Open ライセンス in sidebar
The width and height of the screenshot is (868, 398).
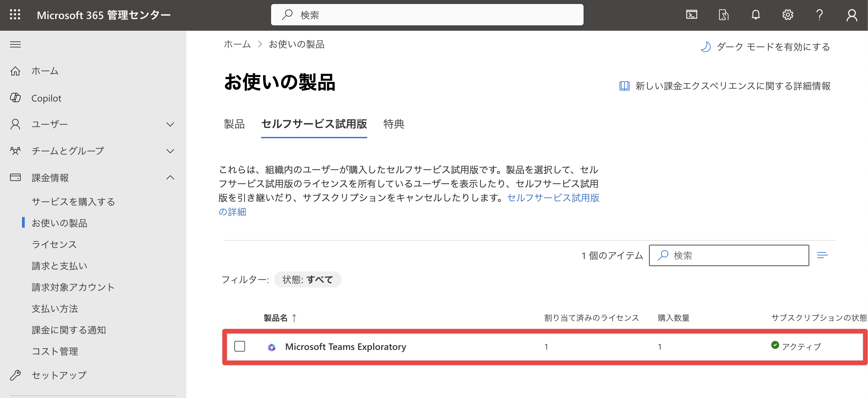[54, 244]
